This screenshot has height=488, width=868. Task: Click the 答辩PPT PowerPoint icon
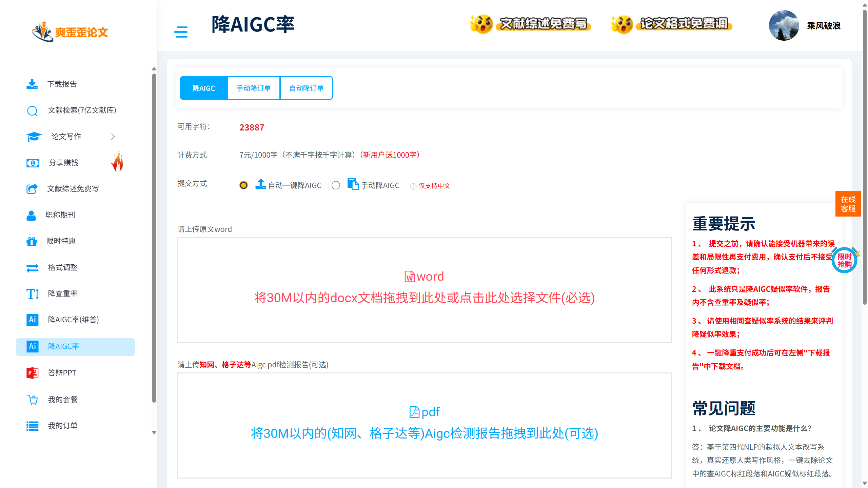(33, 373)
